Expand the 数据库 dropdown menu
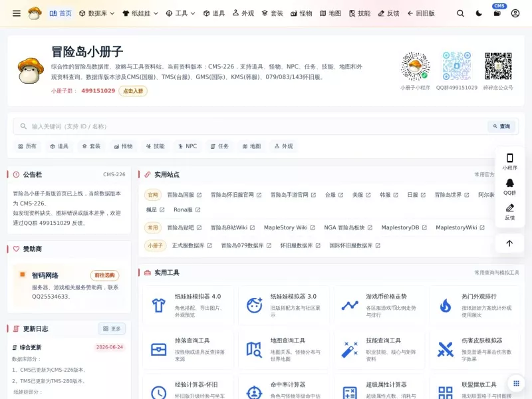Screen dimensions: 532x399 click(x=96, y=13)
